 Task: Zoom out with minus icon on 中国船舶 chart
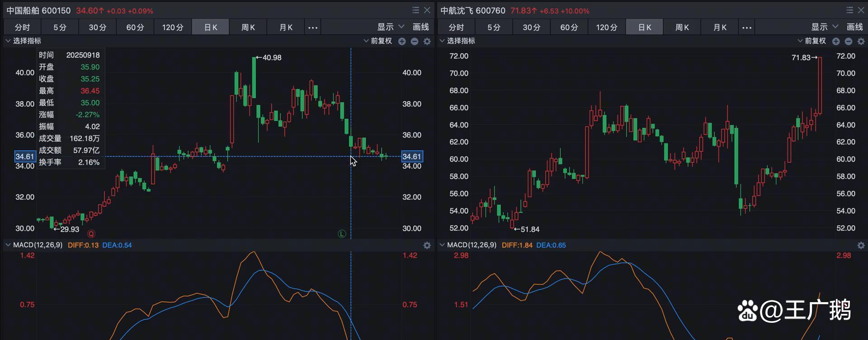tap(415, 41)
